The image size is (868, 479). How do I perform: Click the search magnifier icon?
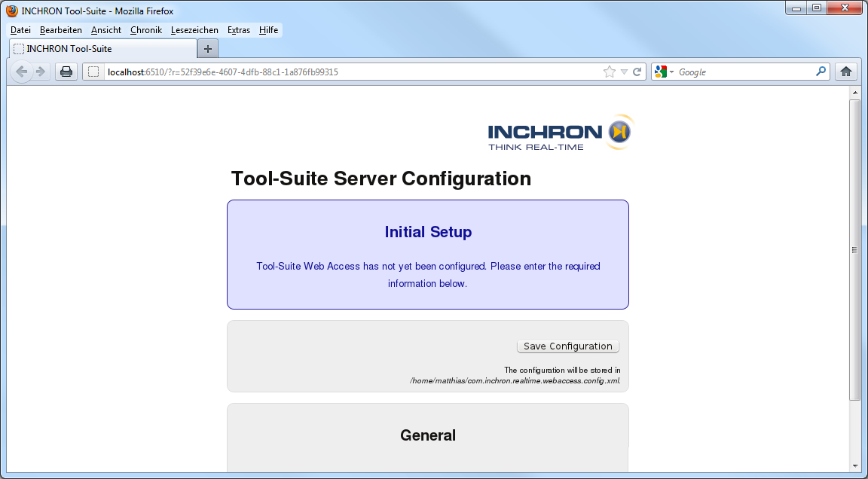821,72
